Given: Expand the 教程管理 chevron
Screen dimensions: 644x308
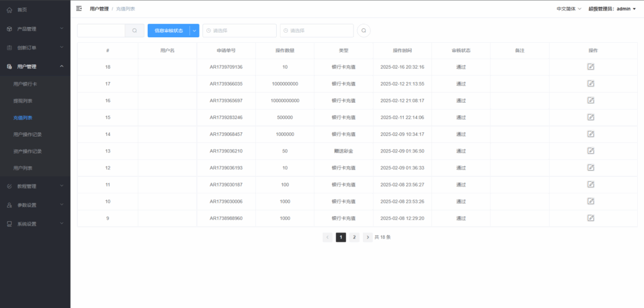Looking at the screenshot, I should coord(62,186).
